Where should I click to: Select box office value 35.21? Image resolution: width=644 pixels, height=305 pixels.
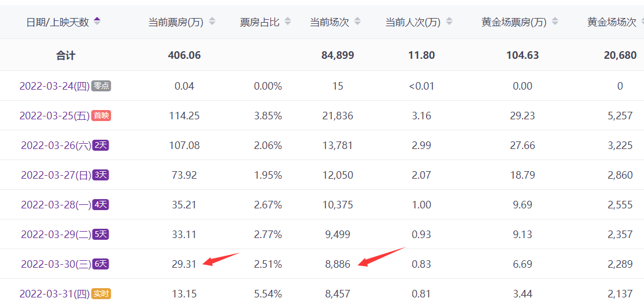(184, 205)
